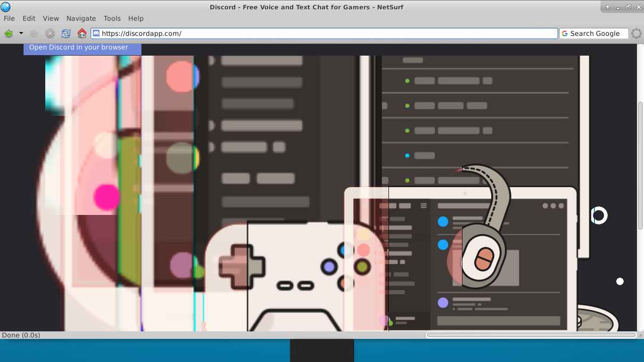Go to the Home page icon
This screenshot has height=362, width=644.
82,33
